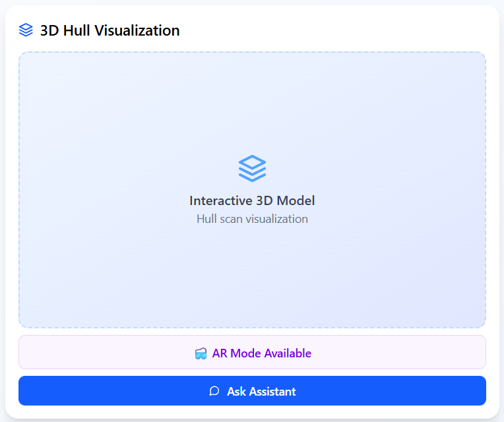504x422 pixels.
Task: Select the AR Mode Available banner
Action: pos(252,352)
